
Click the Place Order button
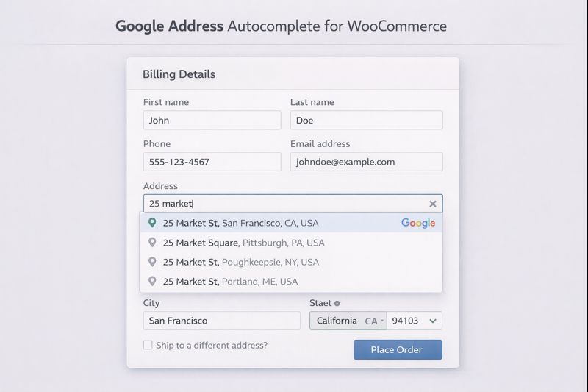coord(398,349)
